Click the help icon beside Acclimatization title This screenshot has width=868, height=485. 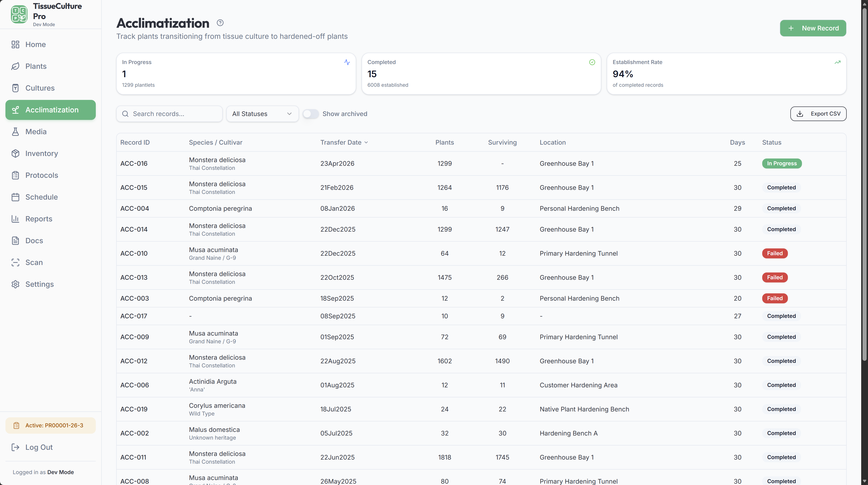pyautogui.click(x=220, y=22)
